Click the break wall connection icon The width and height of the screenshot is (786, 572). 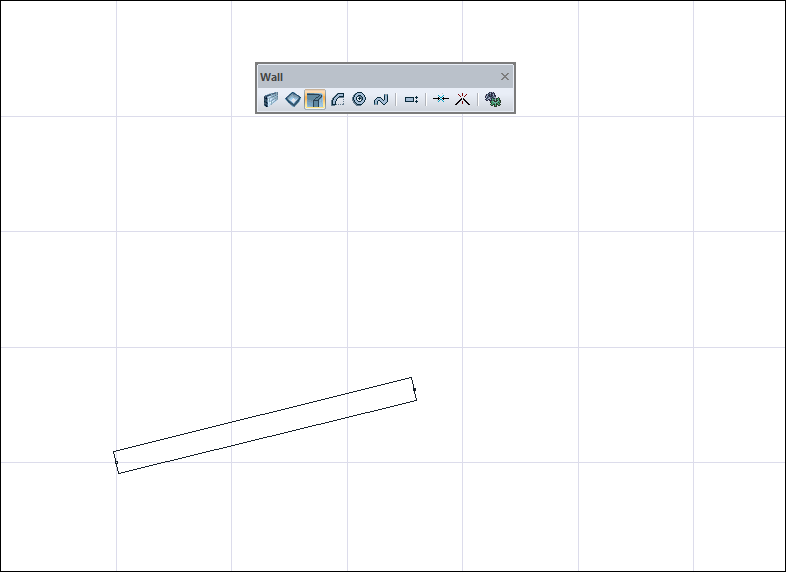[463, 99]
